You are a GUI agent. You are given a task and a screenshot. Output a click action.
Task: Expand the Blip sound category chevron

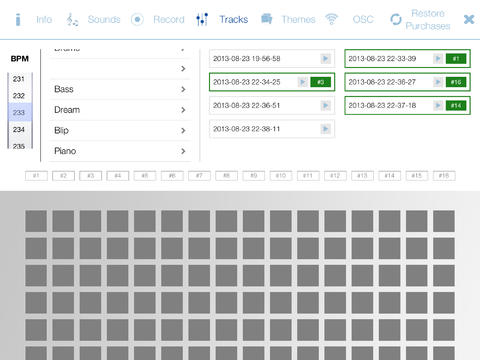(183, 131)
